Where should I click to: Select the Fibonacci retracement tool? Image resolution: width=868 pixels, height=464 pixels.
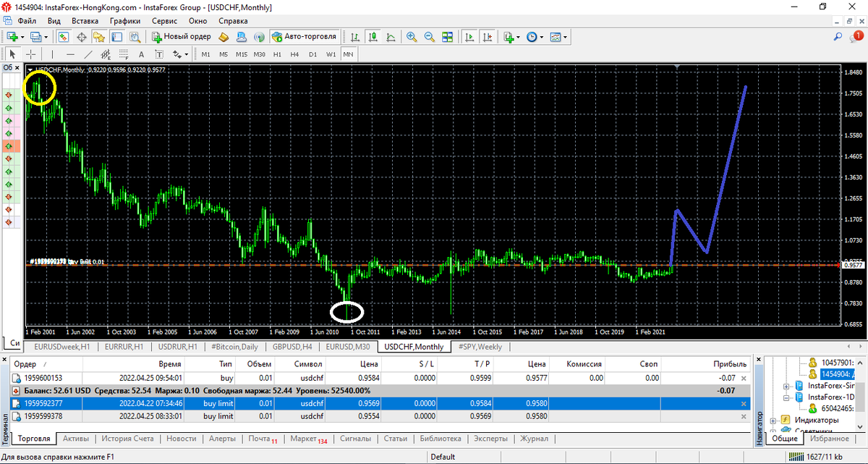(x=124, y=54)
